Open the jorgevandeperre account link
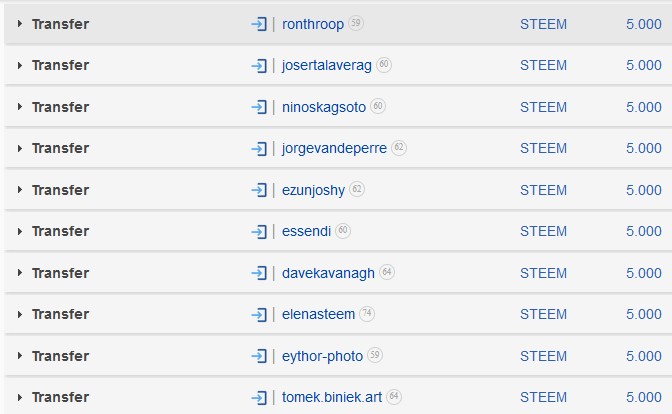This screenshot has height=414, width=672. pyautogui.click(x=334, y=149)
